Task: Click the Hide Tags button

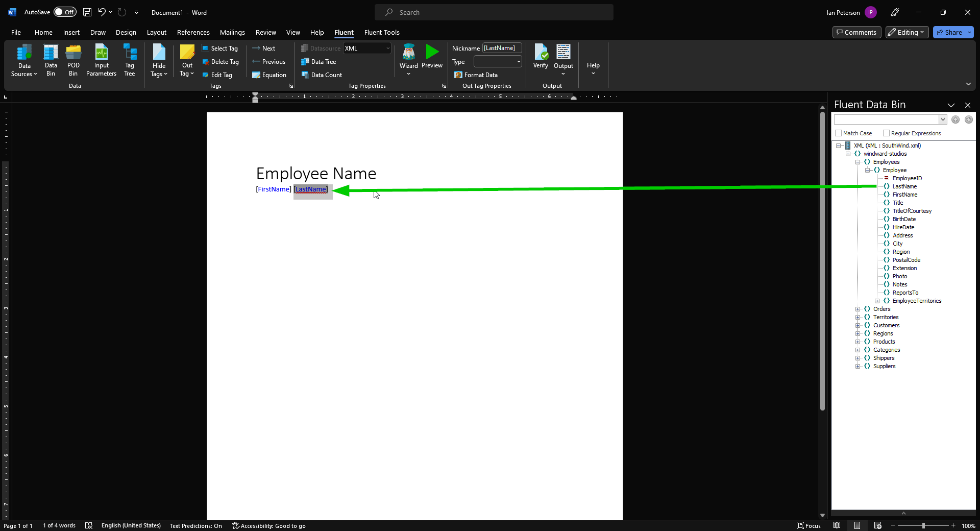Action: coord(159,61)
